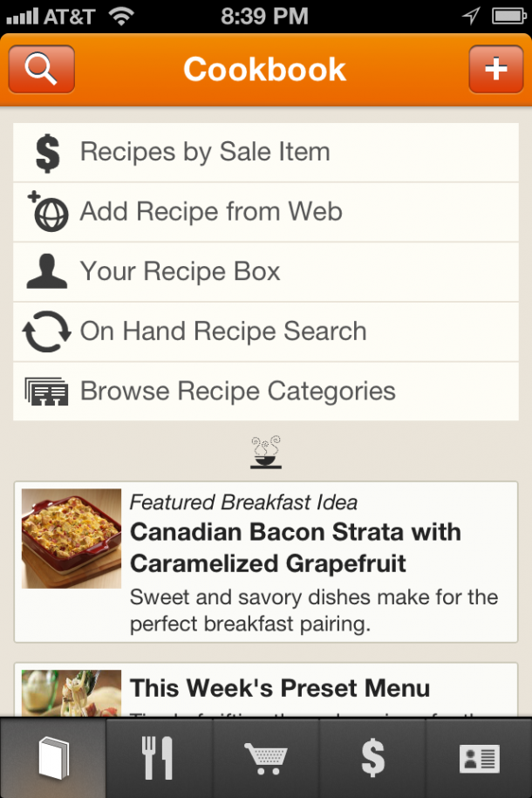Switch to the profile card tab
The image size is (532, 798).
pos(479,758)
